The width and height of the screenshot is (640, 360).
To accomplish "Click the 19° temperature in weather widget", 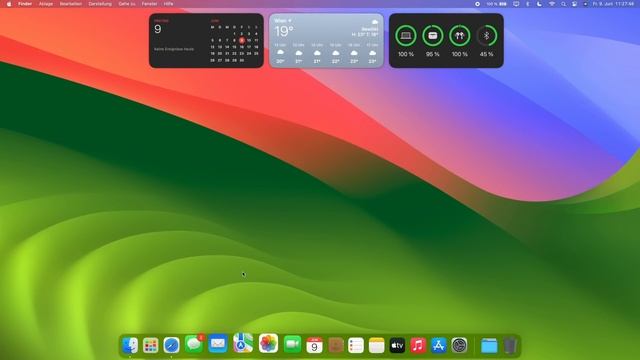I will tap(284, 31).
